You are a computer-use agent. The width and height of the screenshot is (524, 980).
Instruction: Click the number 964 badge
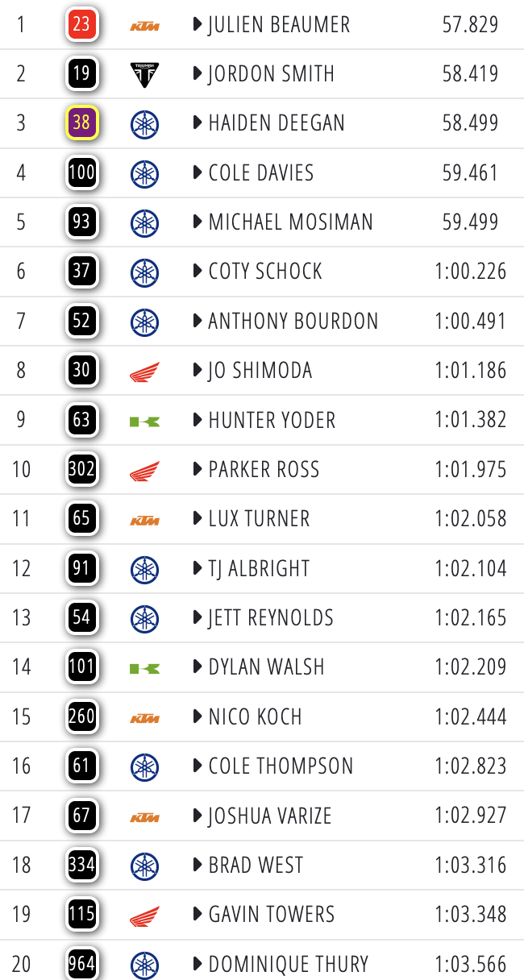81,963
